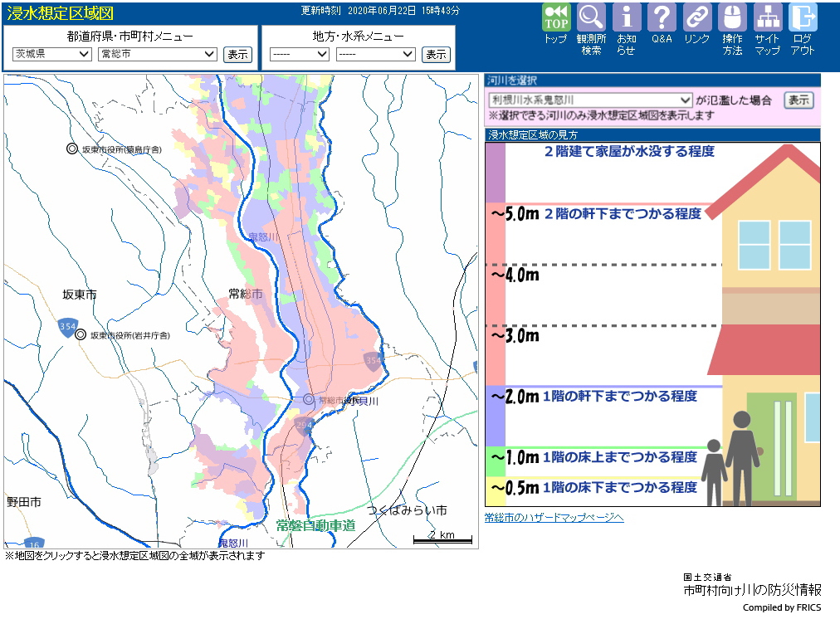Click the 浸水想定区域の見方 header

(652, 135)
